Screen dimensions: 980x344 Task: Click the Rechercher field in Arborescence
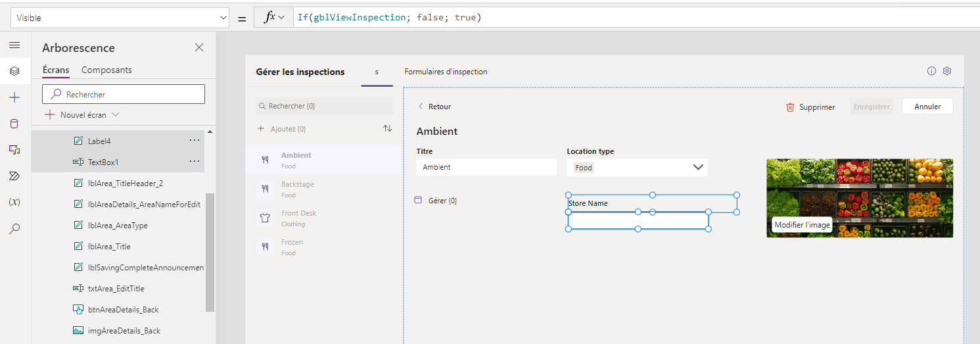coord(124,94)
